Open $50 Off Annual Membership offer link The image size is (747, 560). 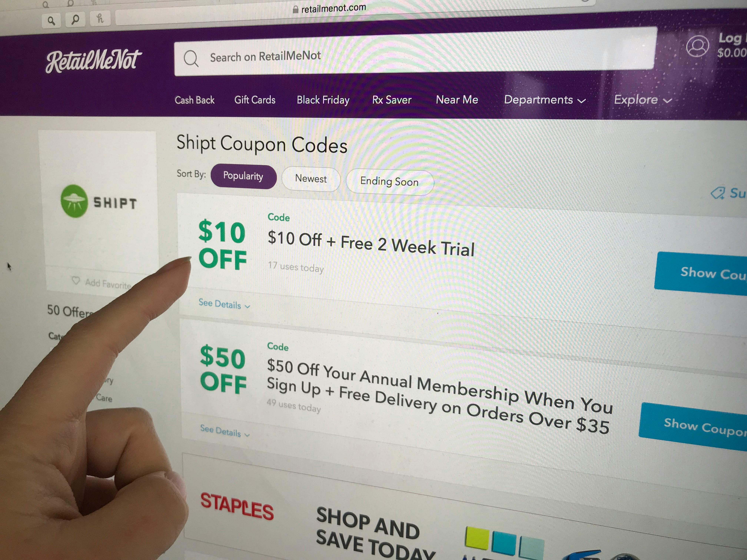point(439,396)
